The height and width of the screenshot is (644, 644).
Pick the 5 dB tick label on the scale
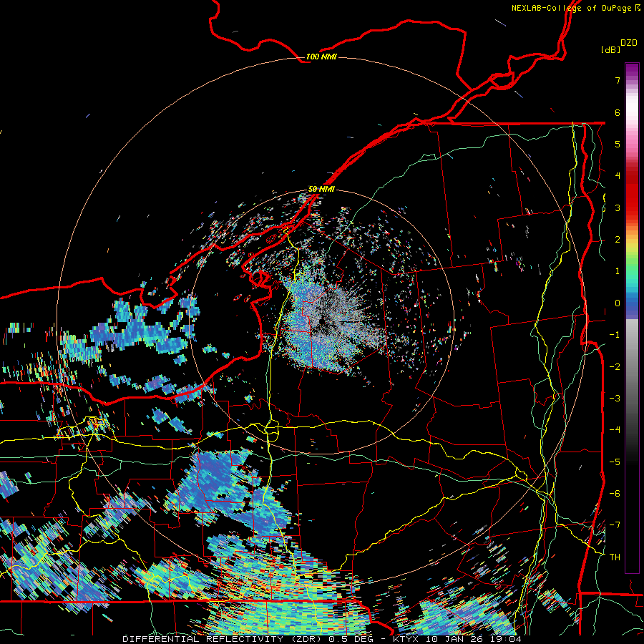pos(618,144)
